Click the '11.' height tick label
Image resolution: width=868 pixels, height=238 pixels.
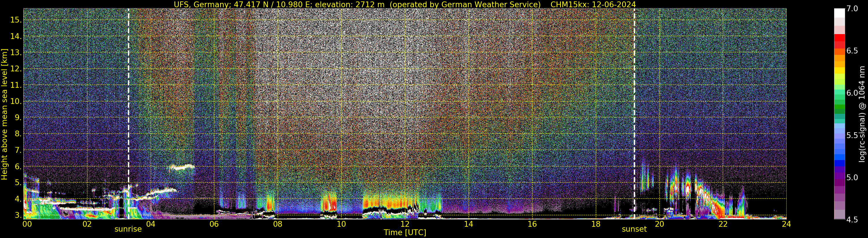pyautogui.click(x=16, y=85)
